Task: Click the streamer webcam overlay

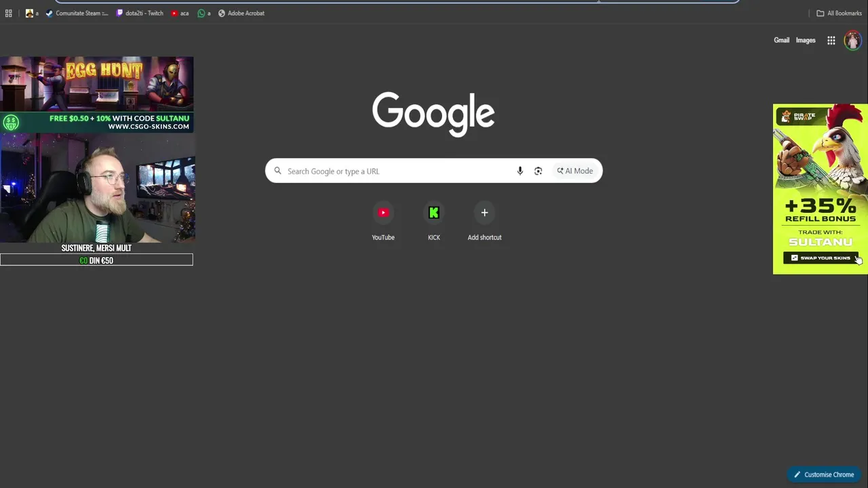Action: click(97, 188)
